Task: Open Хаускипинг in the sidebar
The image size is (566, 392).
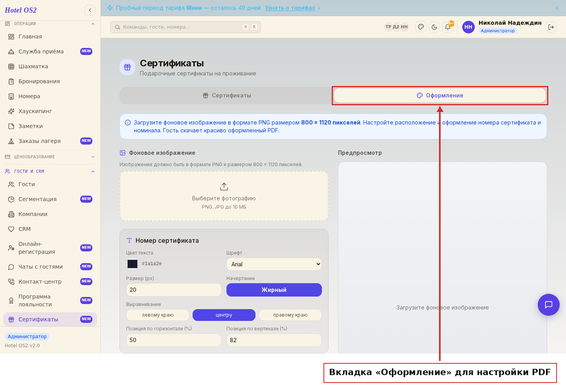Action: click(50, 111)
